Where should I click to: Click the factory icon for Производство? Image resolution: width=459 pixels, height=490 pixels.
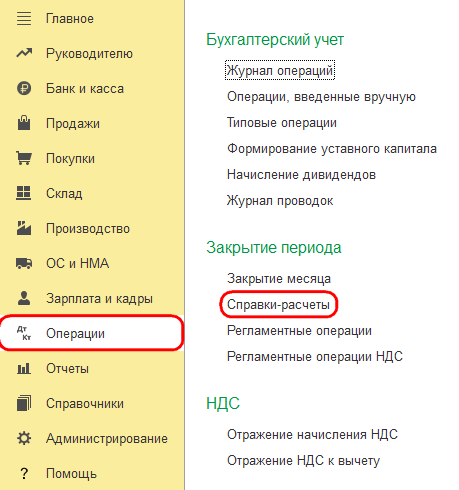[x=24, y=228]
